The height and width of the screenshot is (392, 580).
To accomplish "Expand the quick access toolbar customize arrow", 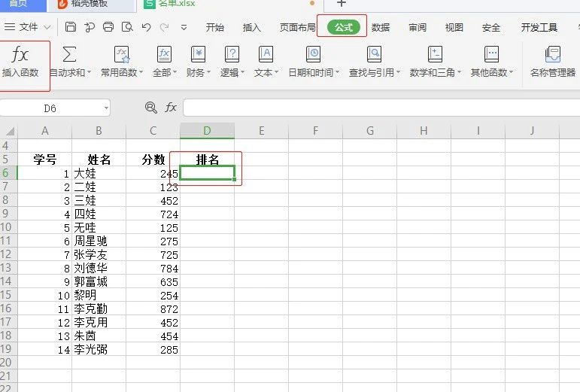I will [184, 27].
